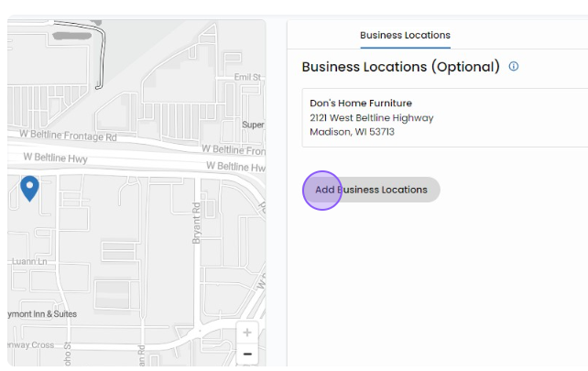
Task: Click the Madison, WI 53713 address line
Action: [352, 132]
